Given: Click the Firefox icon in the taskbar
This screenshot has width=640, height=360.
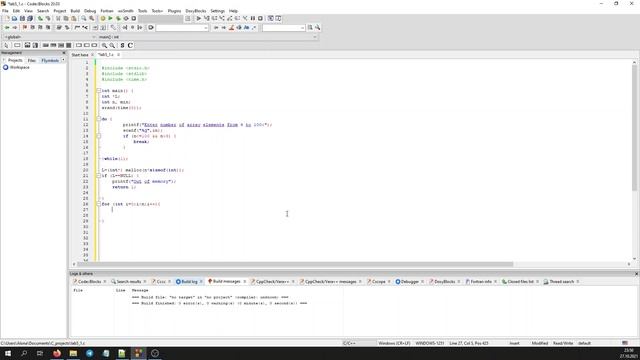Looking at the screenshot, I should pos(57,353).
